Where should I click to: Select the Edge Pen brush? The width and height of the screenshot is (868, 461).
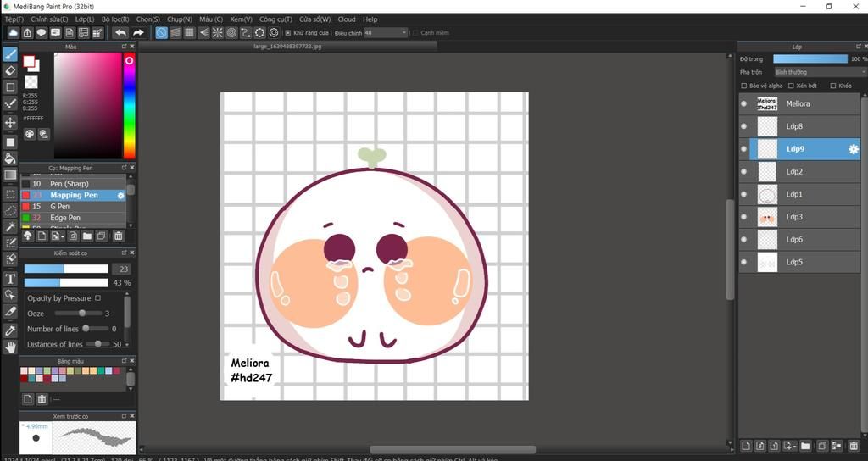coord(74,218)
